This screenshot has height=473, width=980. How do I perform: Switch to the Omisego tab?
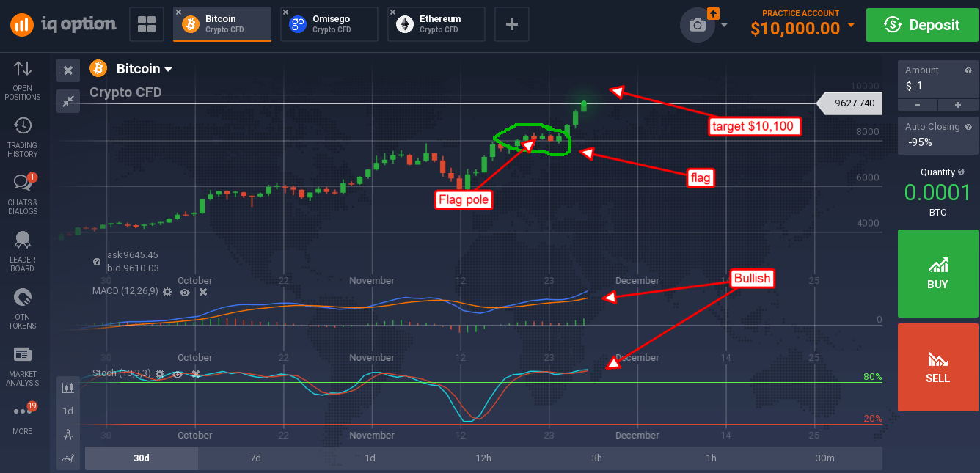(329, 24)
